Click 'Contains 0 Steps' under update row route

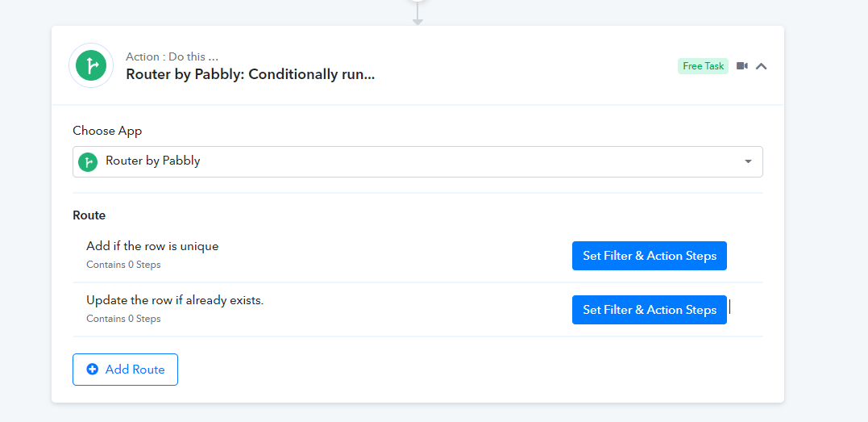[x=123, y=318]
